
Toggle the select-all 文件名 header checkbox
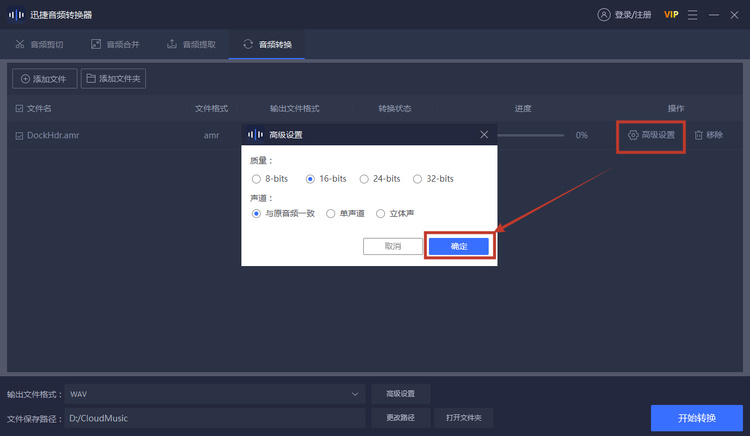pyautogui.click(x=19, y=109)
